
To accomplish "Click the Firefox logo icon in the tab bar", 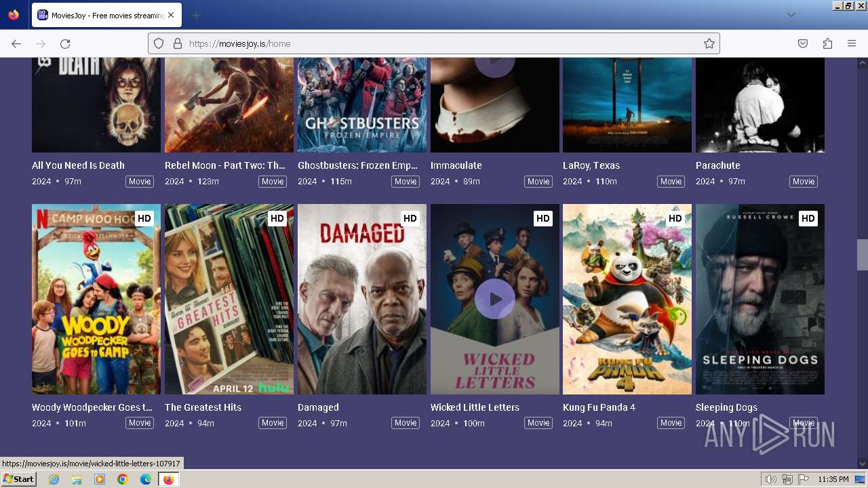I will (x=14, y=14).
